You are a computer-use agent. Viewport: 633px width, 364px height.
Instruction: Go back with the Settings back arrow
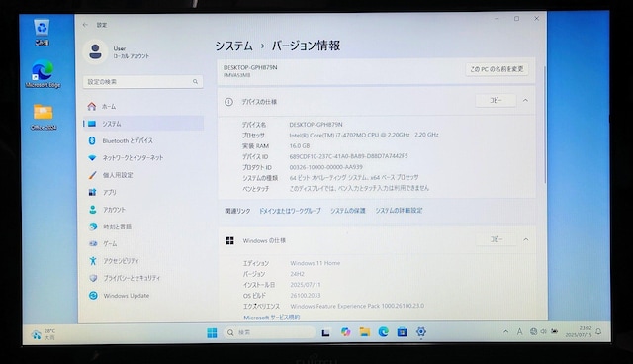click(x=85, y=25)
